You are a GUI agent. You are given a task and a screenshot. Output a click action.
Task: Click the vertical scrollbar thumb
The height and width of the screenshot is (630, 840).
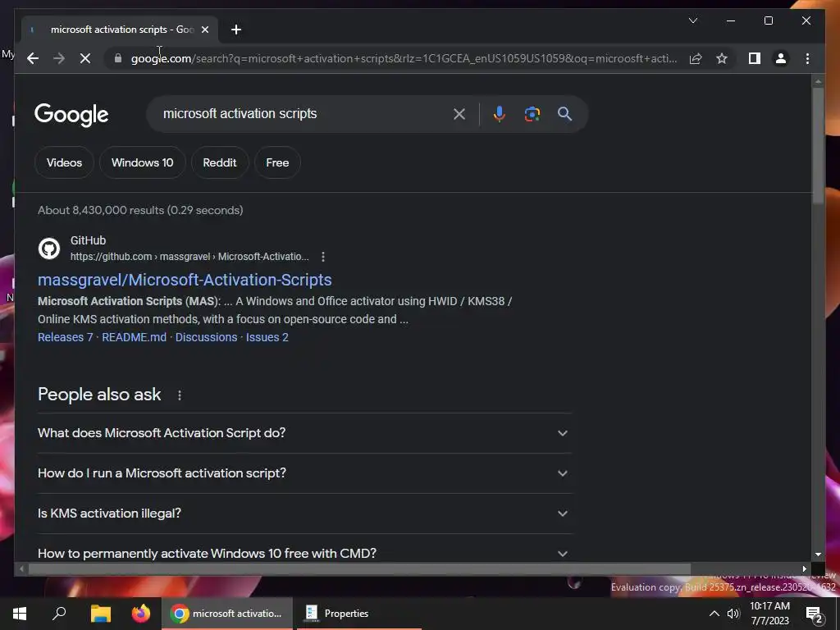[x=818, y=144]
